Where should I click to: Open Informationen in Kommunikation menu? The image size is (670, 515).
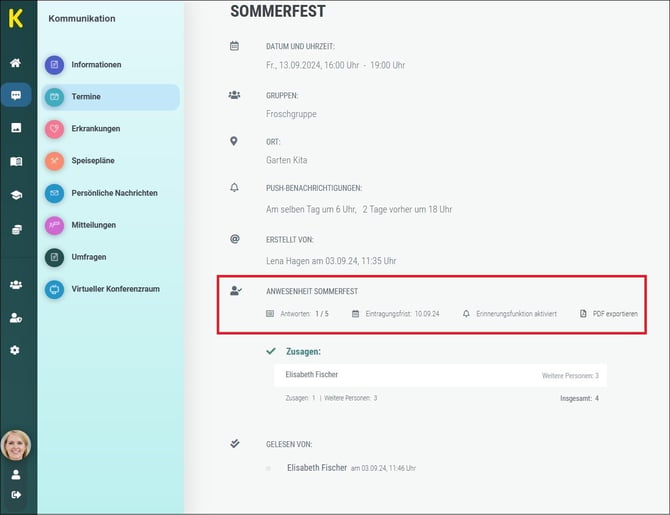(x=110, y=65)
